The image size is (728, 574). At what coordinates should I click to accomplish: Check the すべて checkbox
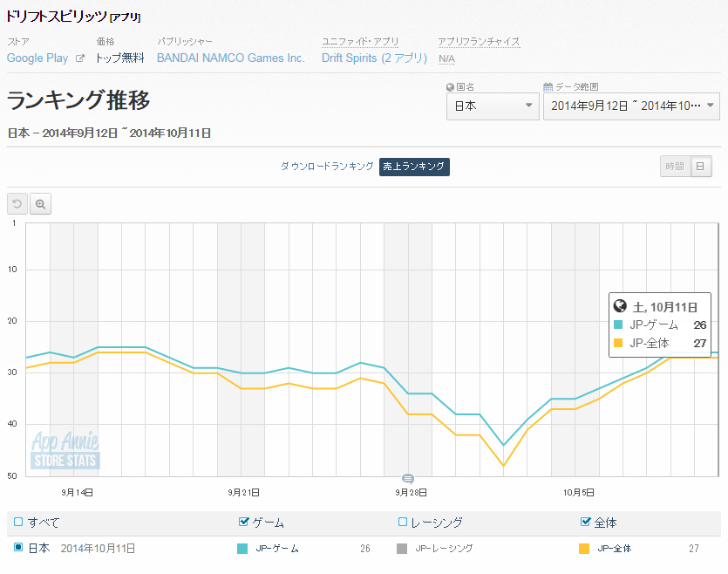tap(18, 523)
